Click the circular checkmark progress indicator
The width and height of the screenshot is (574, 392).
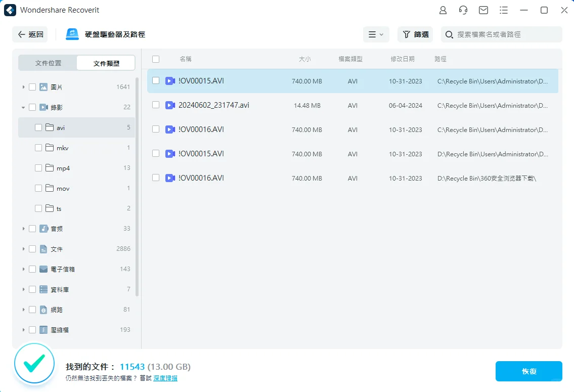tap(34, 363)
